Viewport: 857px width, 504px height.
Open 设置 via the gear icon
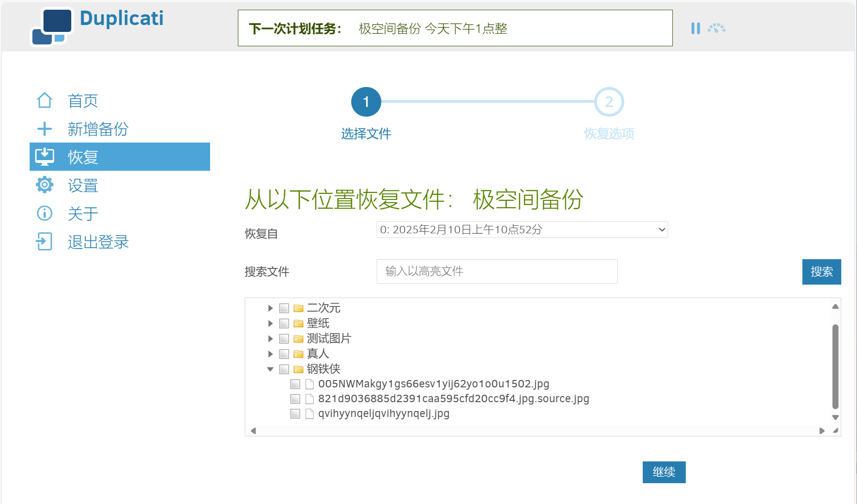(x=44, y=185)
